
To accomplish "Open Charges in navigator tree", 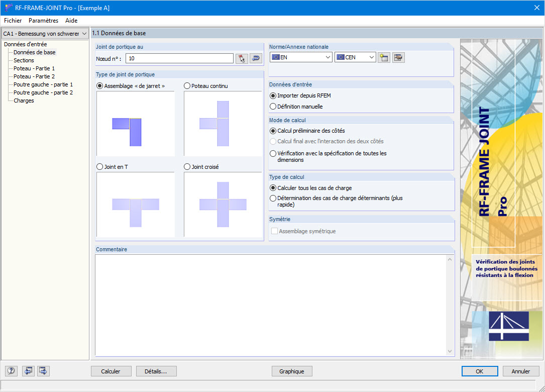I will click(24, 100).
